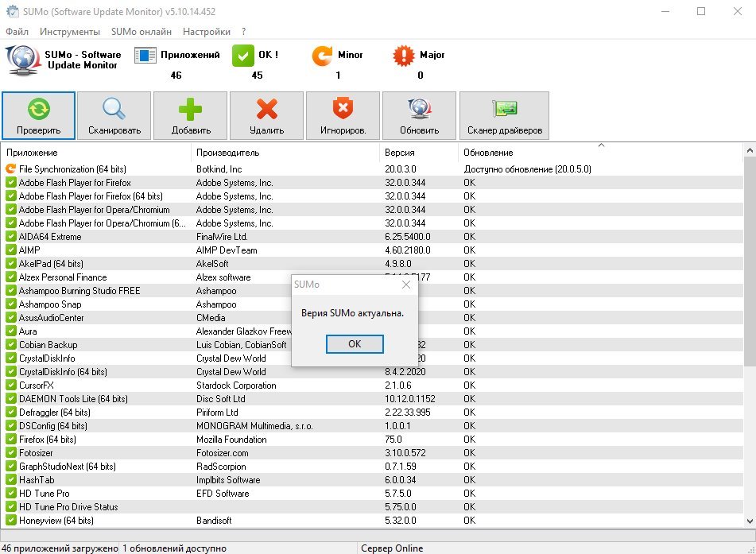Screen dimensions: 756x554
Task: Click the green plus Добавить icon
Action: (191, 109)
